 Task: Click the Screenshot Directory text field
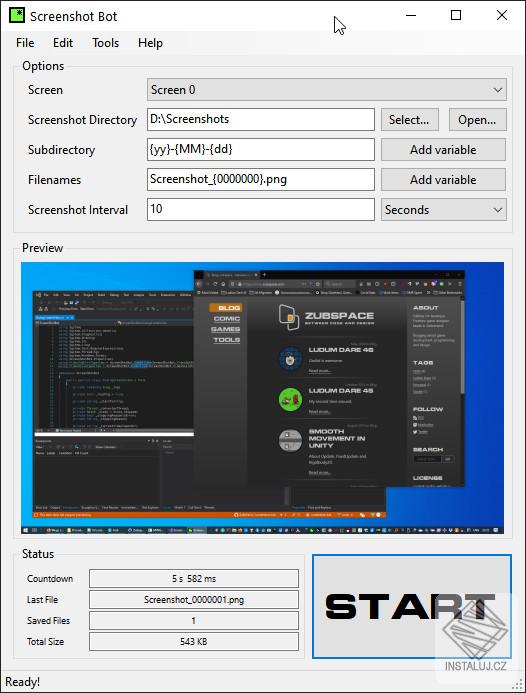pyautogui.click(x=261, y=119)
